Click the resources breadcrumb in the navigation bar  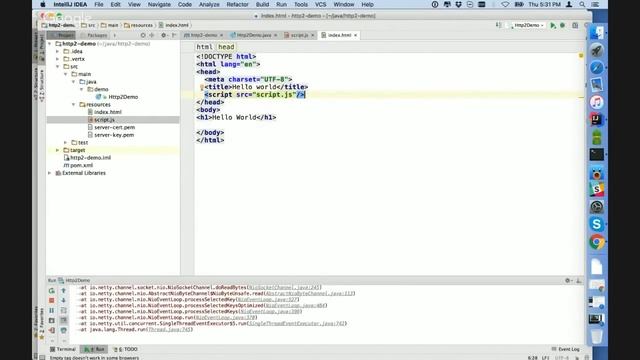tap(138, 25)
